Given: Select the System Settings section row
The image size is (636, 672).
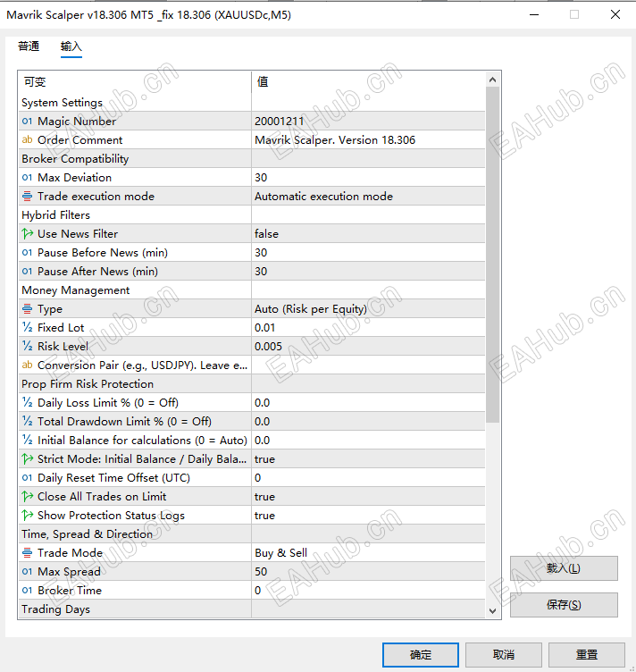Looking at the screenshot, I should [x=252, y=103].
